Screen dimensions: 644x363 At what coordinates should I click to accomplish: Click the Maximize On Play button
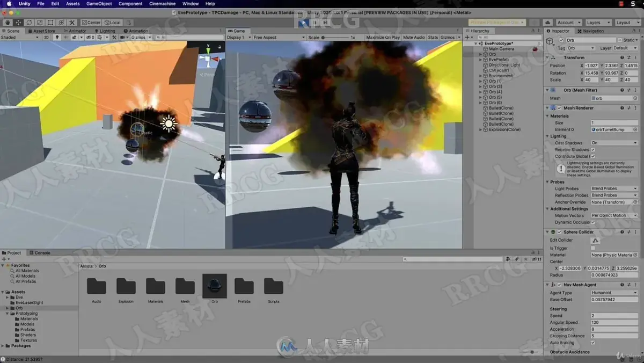(x=383, y=38)
